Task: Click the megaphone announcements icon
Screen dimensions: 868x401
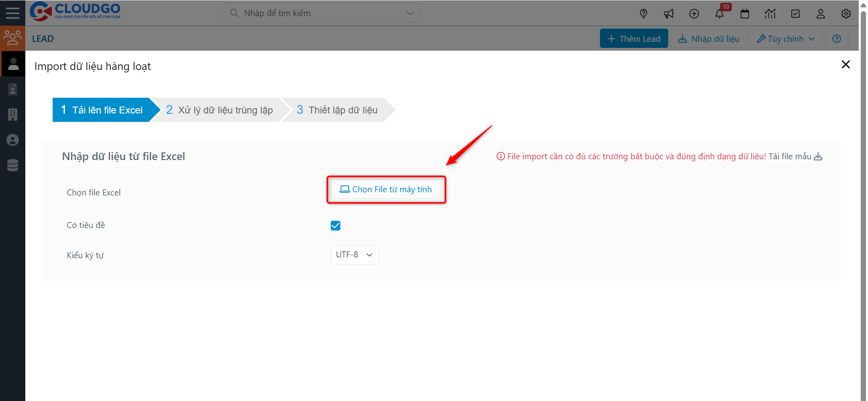Action: (x=669, y=13)
